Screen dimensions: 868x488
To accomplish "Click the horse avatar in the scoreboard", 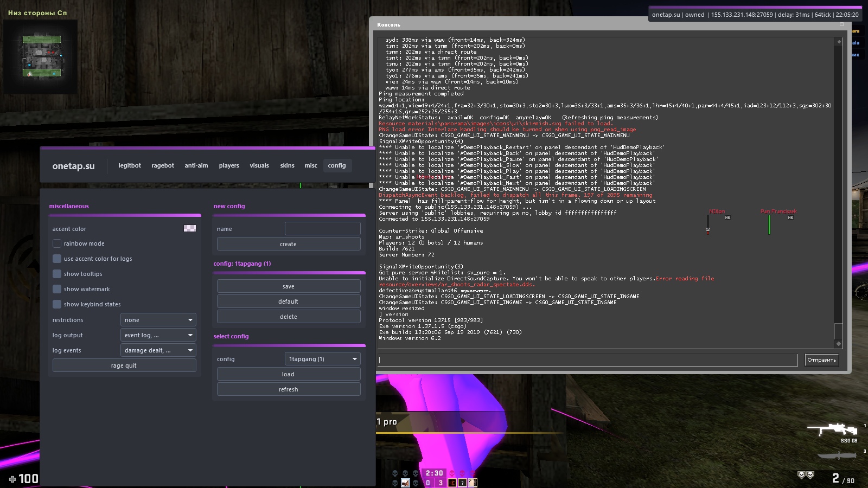I will 405,483.
